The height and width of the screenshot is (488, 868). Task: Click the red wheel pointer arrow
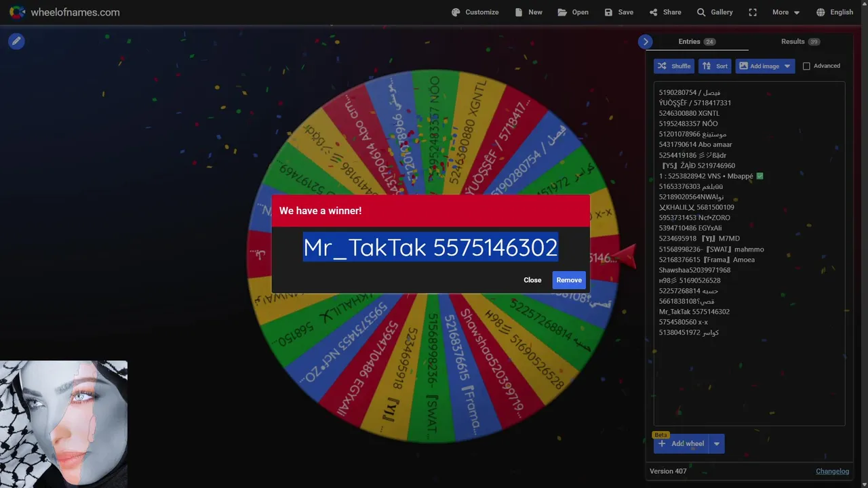click(x=626, y=256)
